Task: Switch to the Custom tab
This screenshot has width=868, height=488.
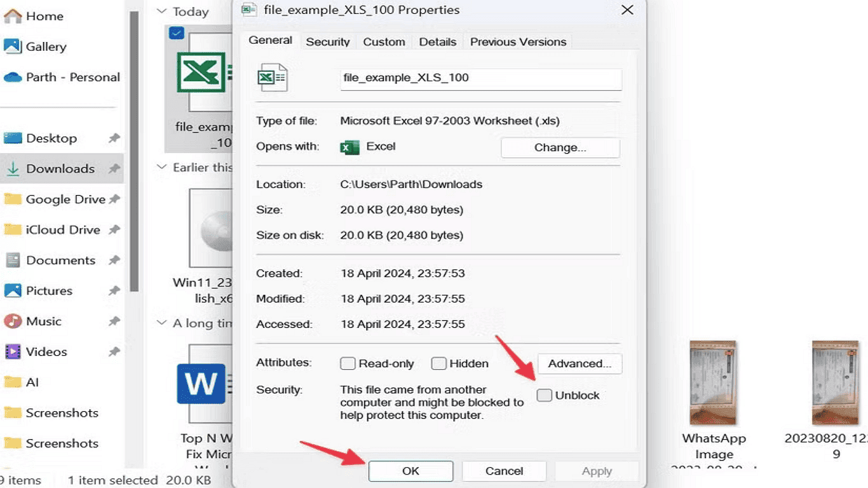Action: [x=384, y=42]
